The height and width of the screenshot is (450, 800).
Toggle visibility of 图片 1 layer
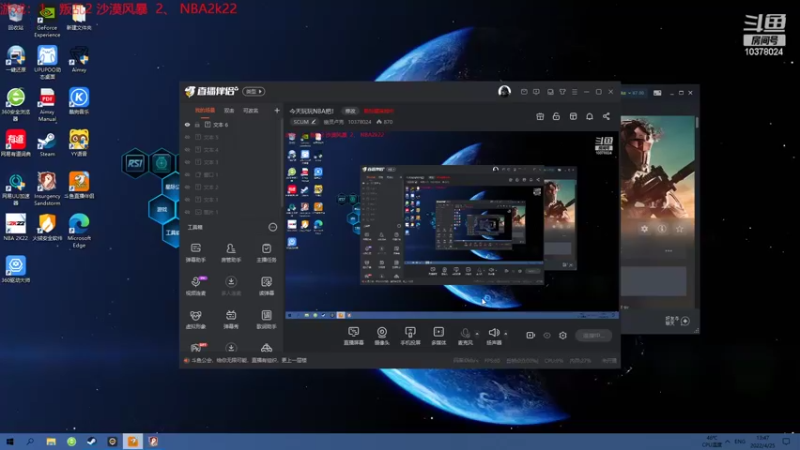(x=187, y=212)
